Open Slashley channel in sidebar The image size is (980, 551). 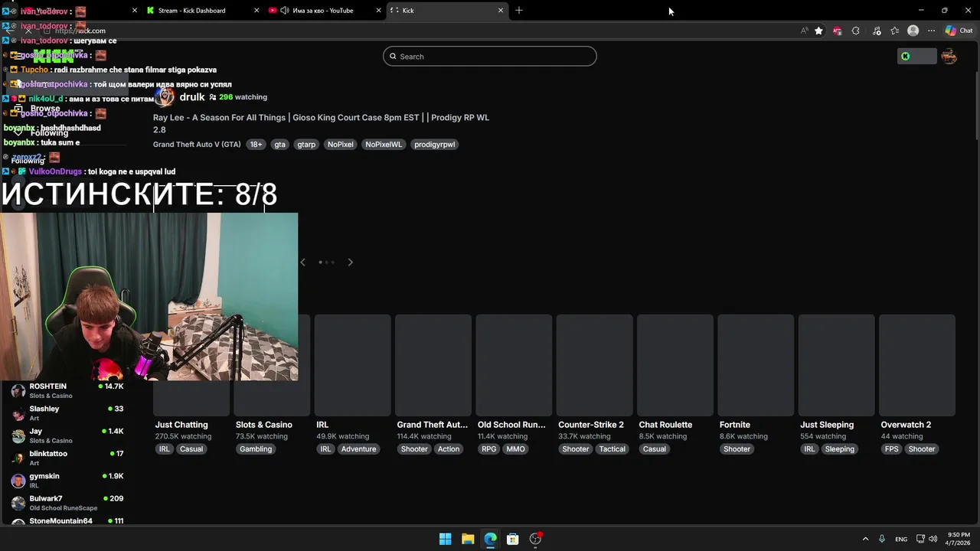click(67, 413)
